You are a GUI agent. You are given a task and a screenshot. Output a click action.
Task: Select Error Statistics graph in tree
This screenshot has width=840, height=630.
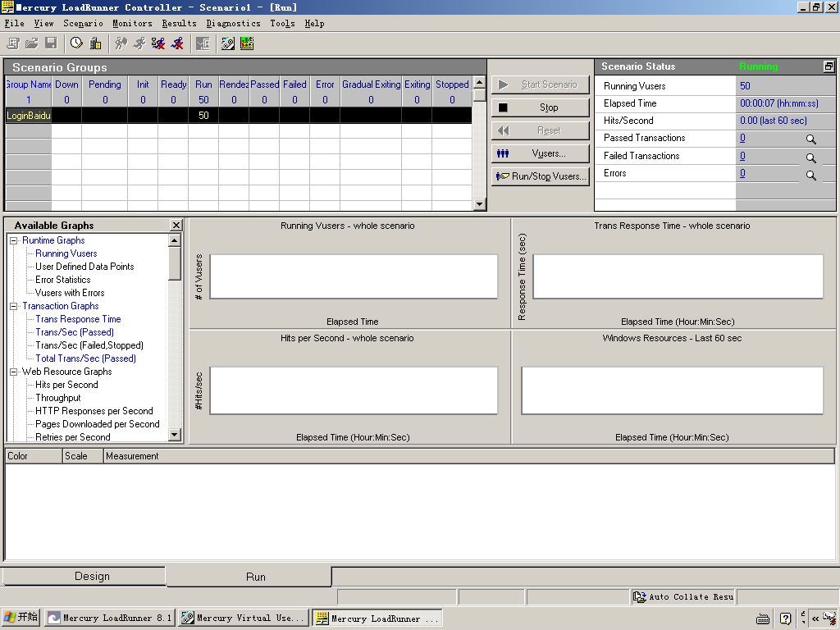(x=62, y=280)
